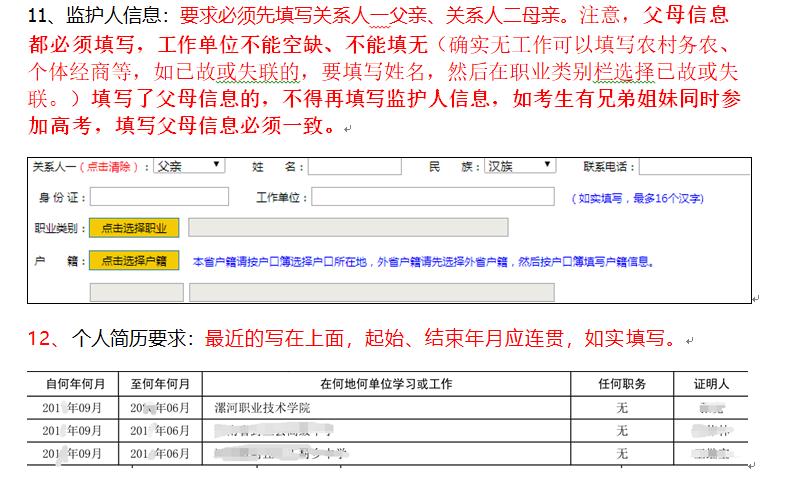
Task: Click the gray box beside 点击选择职业
Action: click(x=347, y=228)
